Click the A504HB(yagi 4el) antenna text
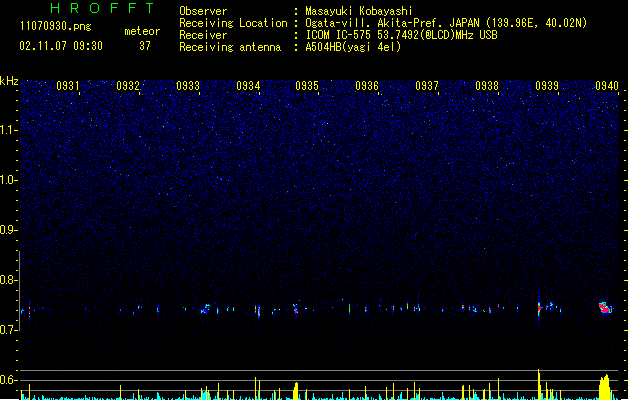Viewport: 629px width, 400px height. pyautogui.click(x=353, y=47)
